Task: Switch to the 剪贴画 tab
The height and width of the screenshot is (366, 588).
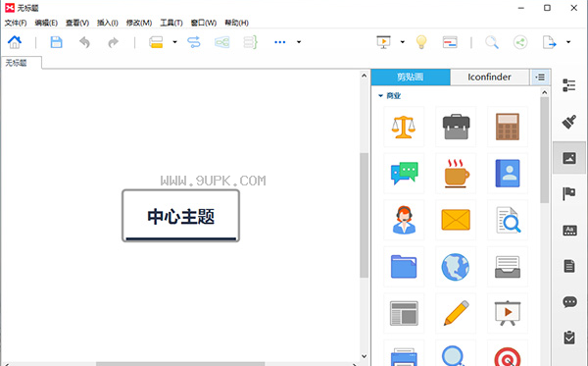Action: (x=411, y=77)
